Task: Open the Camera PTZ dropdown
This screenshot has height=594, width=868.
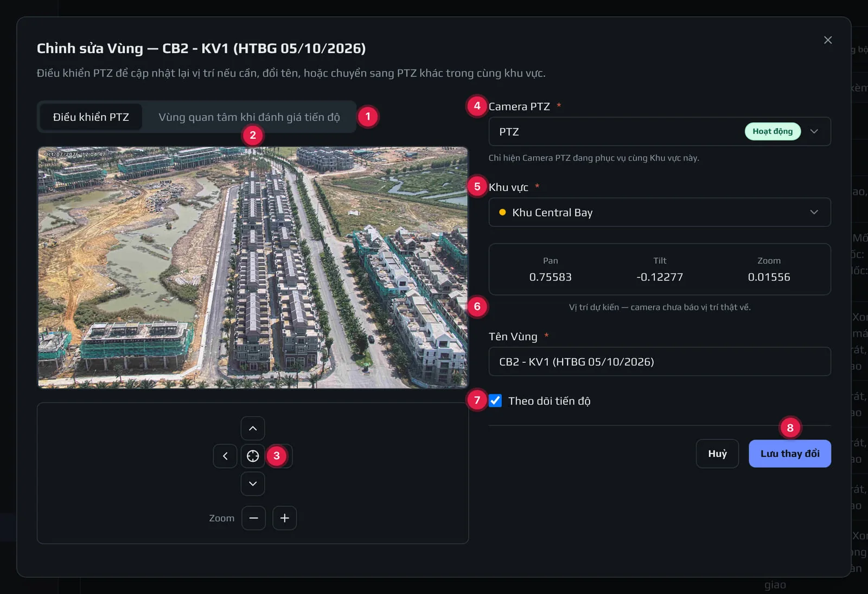Action: [x=660, y=132]
